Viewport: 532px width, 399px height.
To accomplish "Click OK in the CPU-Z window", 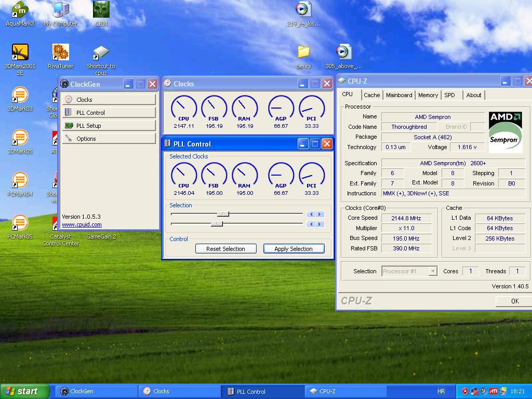I will pyautogui.click(x=515, y=301).
